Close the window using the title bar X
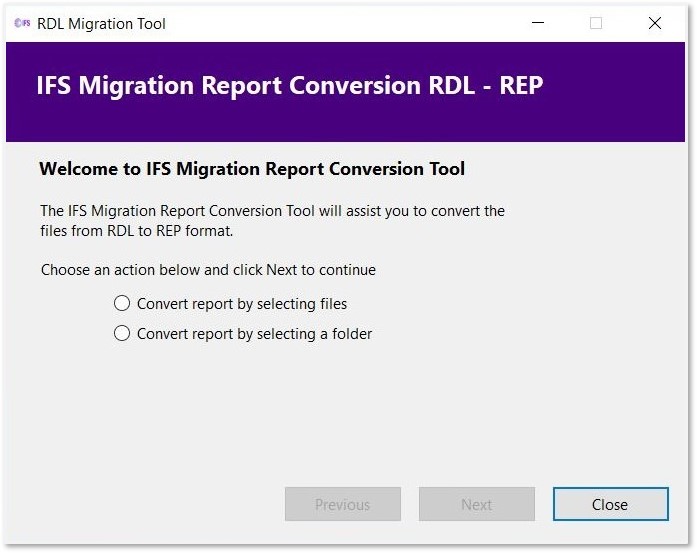 click(x=655, y=23)
